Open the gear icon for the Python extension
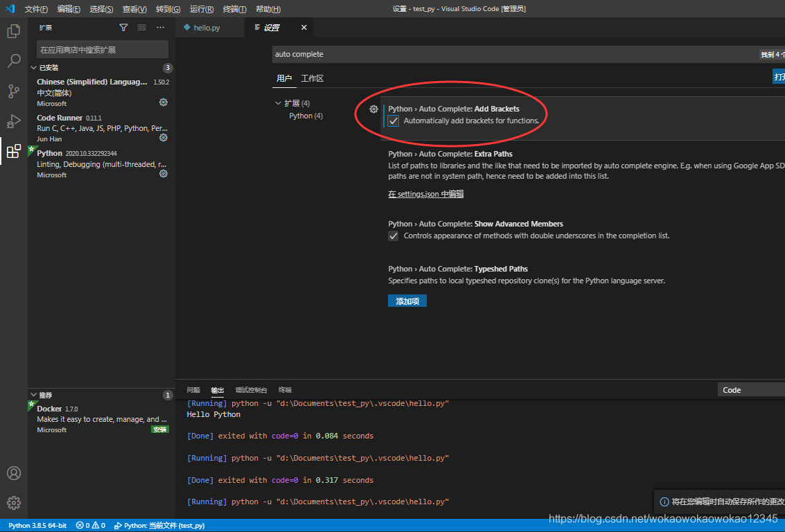Viewport: 785px width, 532px height. click(163, 174)
